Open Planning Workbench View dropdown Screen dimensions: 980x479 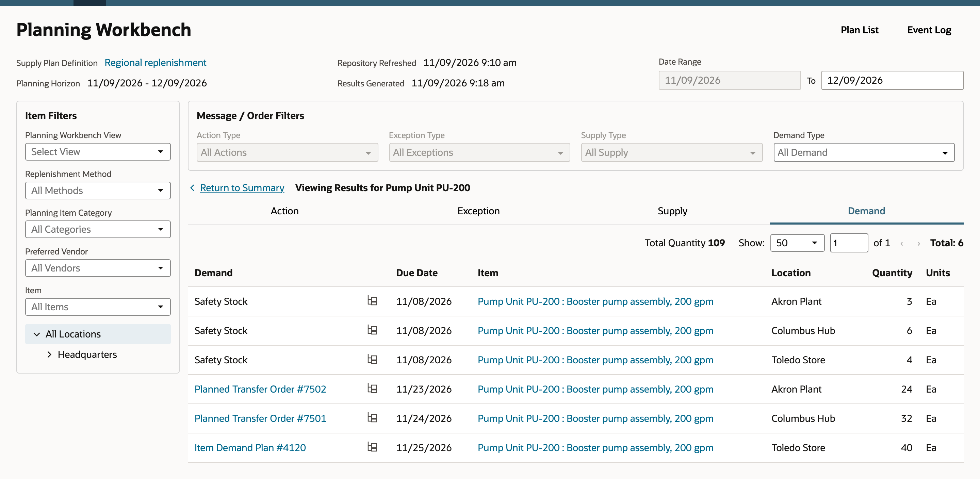[x=98, y=152]
